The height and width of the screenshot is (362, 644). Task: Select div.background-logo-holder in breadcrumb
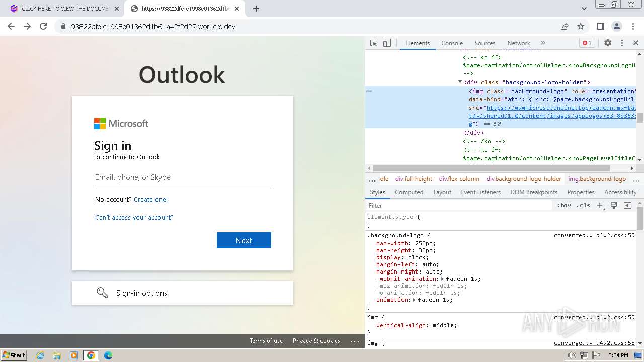(524, 179)
